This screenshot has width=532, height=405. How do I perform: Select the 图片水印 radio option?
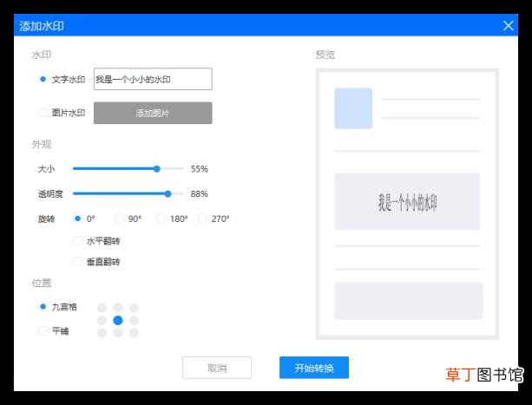(43, 112)
